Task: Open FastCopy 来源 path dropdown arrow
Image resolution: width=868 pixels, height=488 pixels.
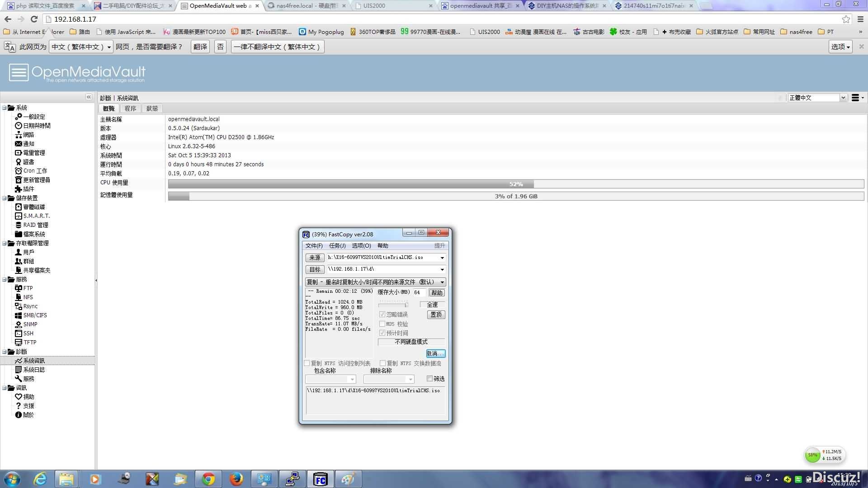Action: [x=442, y=258]
